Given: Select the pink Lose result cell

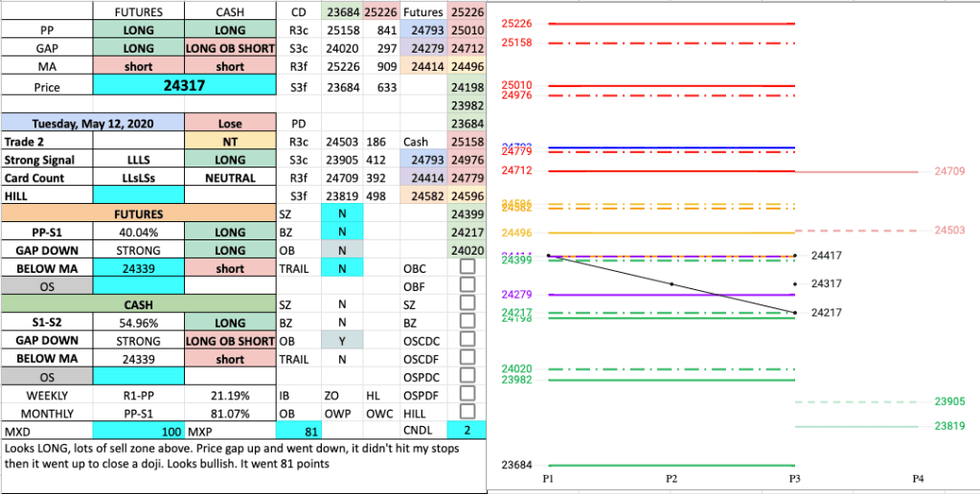Looking at the screenshot, I should point(230,123).
